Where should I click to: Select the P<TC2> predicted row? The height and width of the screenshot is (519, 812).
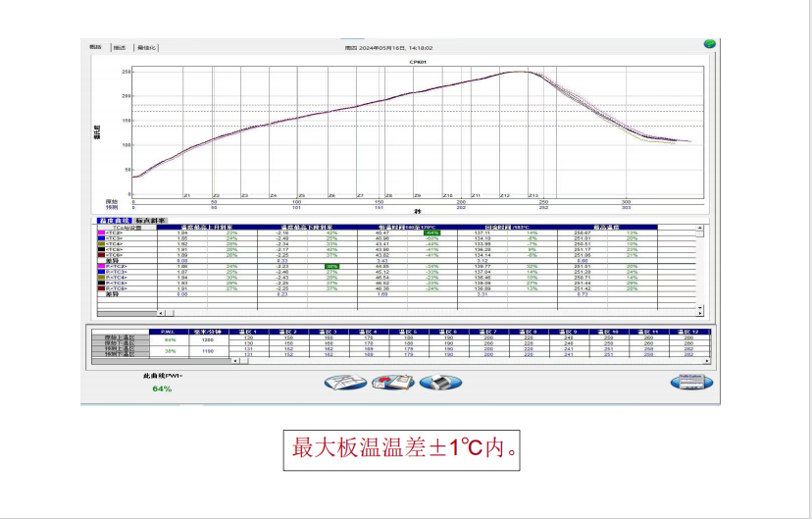coord(117,266)
